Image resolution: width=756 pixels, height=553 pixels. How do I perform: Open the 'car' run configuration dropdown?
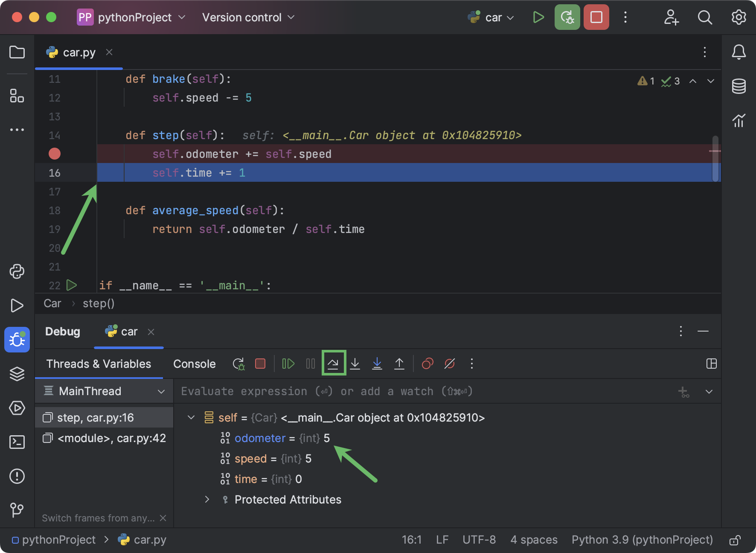coord(491,17)
